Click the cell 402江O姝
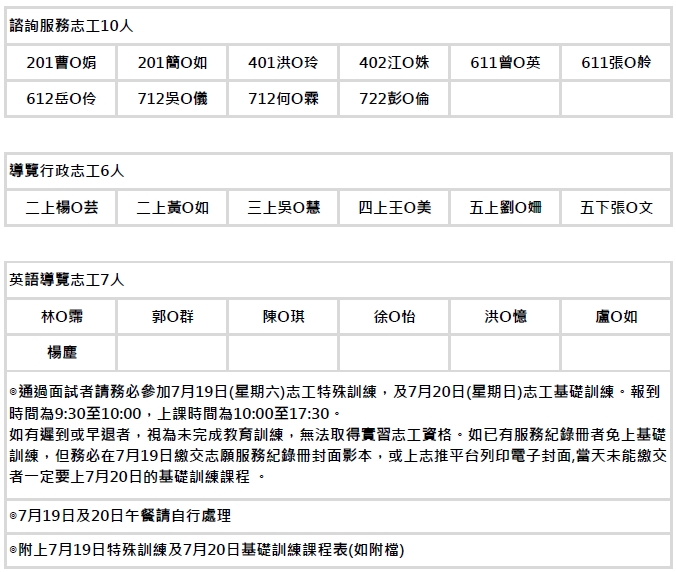 click(394, 63)
